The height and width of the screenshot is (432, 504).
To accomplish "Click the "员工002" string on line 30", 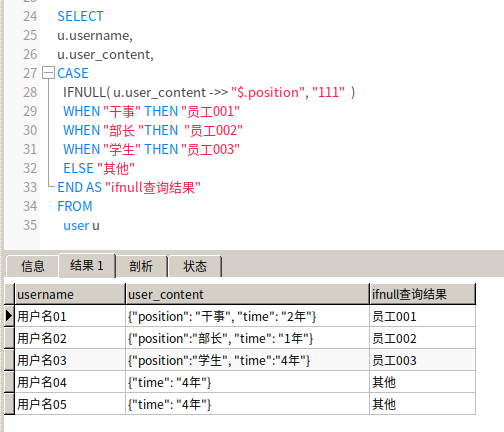I will 213,130.
